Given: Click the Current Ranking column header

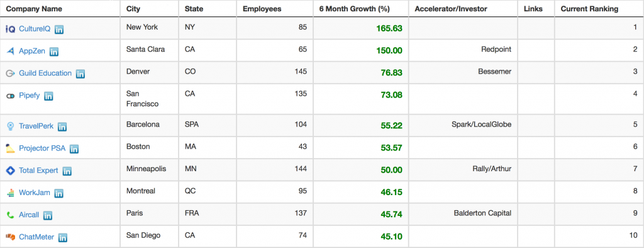Looking at the screenshot, I should point(589,9).
